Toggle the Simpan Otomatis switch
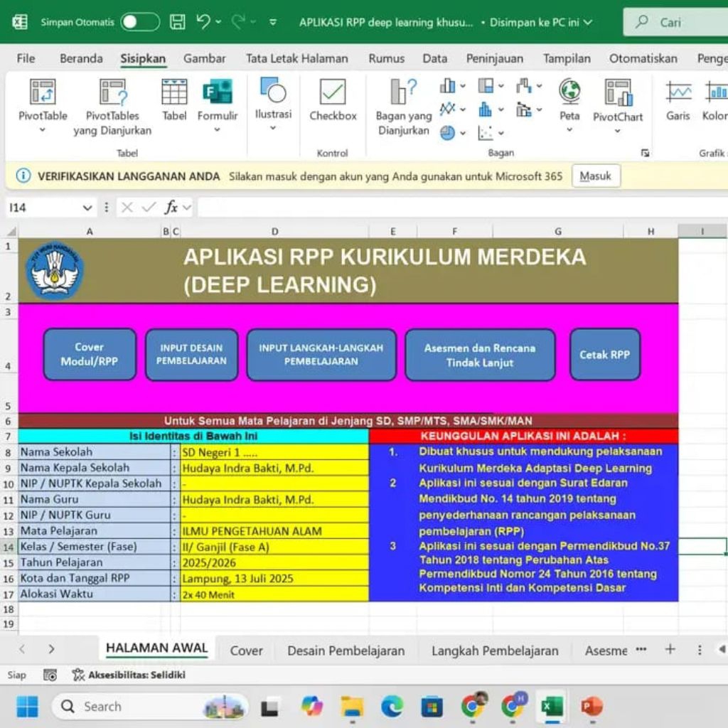This screenshot has height=728, width=728. coord(139,22)
